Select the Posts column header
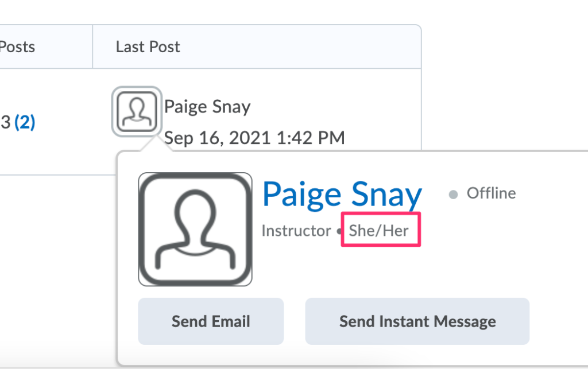This screenshot has height=369, width=588. tap(18, 46)
